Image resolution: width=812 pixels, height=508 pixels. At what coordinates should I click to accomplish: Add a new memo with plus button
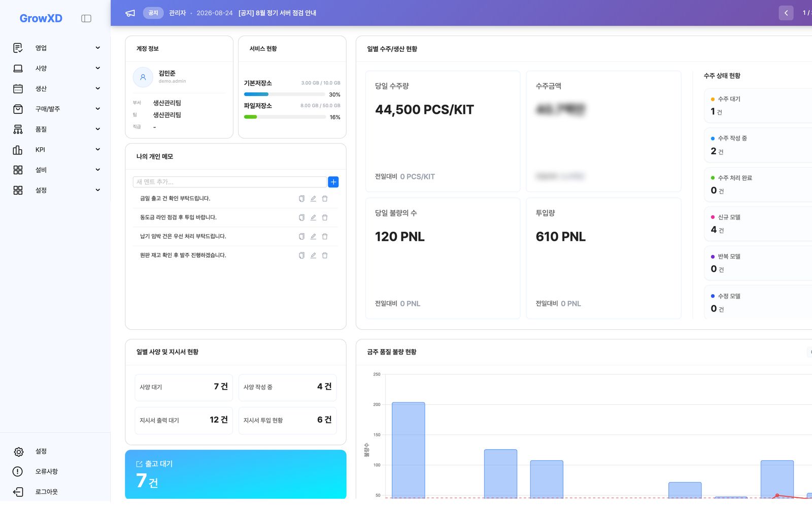point(333,182)
